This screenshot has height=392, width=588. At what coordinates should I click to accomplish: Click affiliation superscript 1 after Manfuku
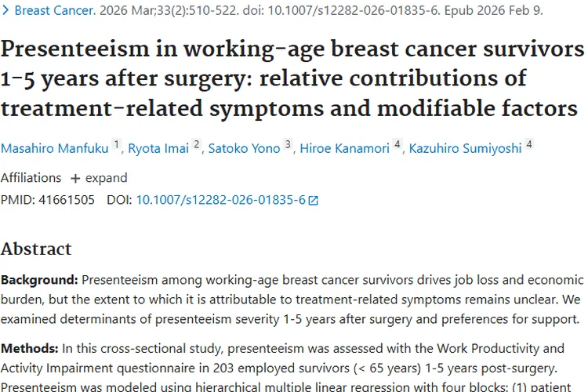(117, 144)
